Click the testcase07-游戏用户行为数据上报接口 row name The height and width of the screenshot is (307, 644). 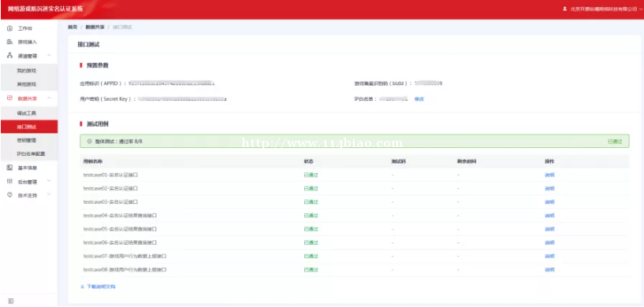coord(125,256)
